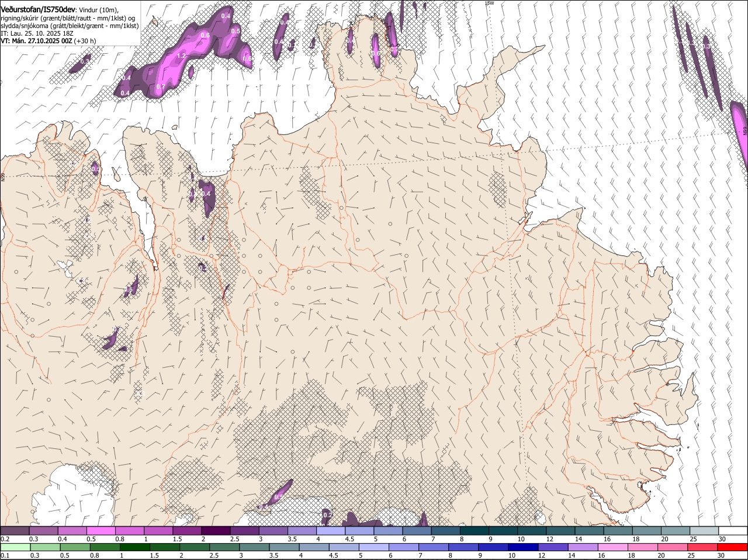
Task: Click upper legend swatch between 0.8 and 1
Action: 129,530
